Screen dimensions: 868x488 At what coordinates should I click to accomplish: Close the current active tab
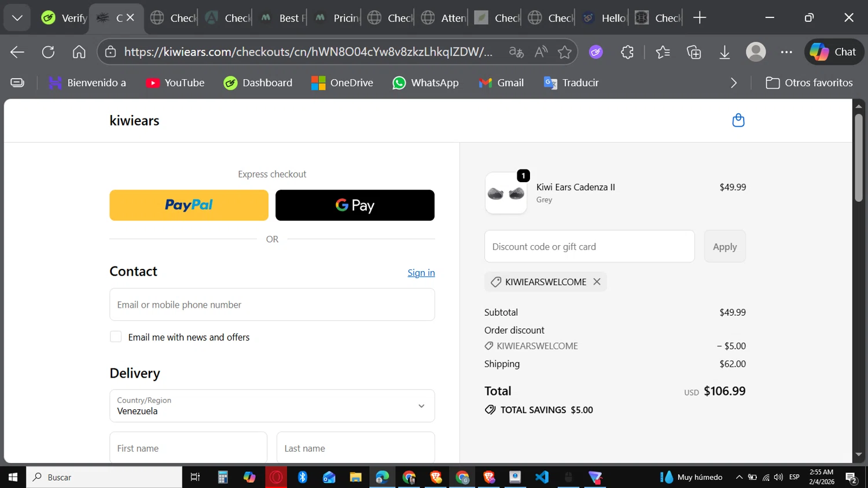tap(130, 18)
